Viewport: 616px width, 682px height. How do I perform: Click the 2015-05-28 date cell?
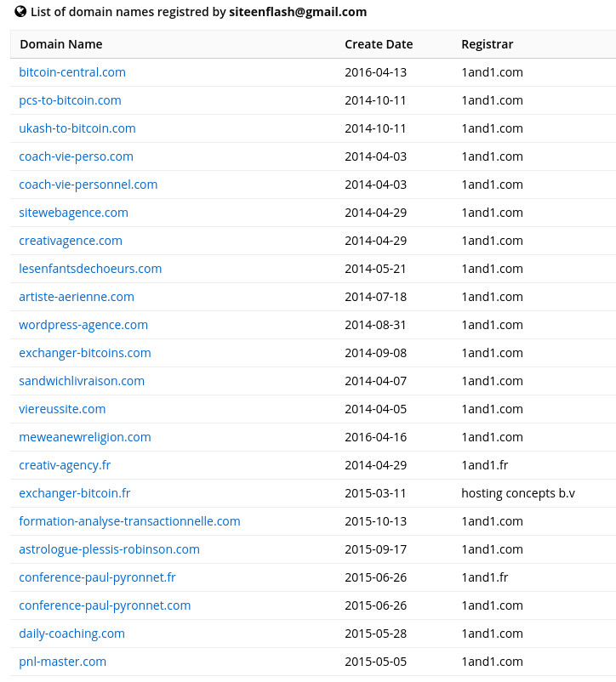coord(376,634)
